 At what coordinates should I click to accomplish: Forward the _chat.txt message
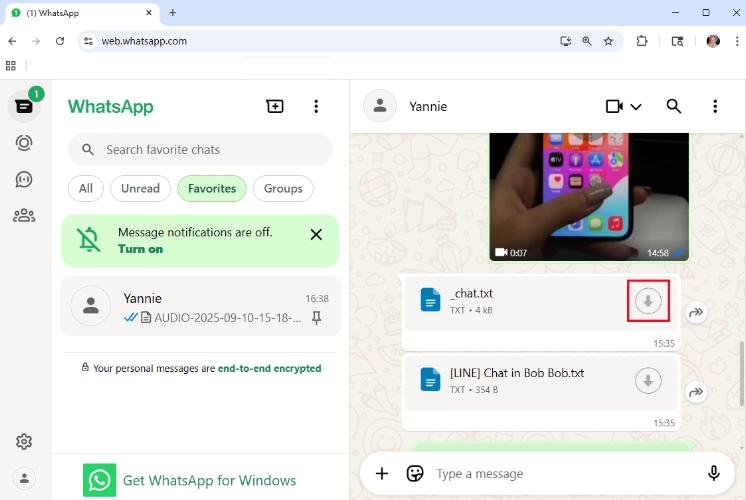tap(697, 313)
